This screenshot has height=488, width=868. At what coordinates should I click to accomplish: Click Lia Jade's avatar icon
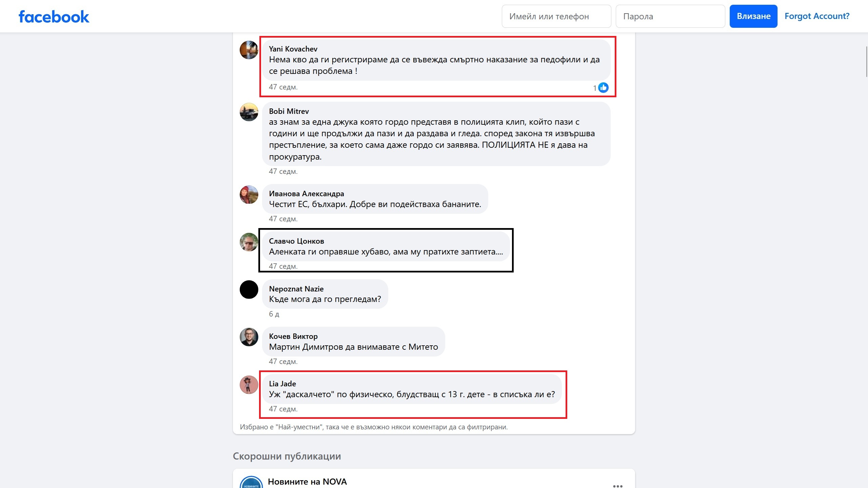point(249,385)
